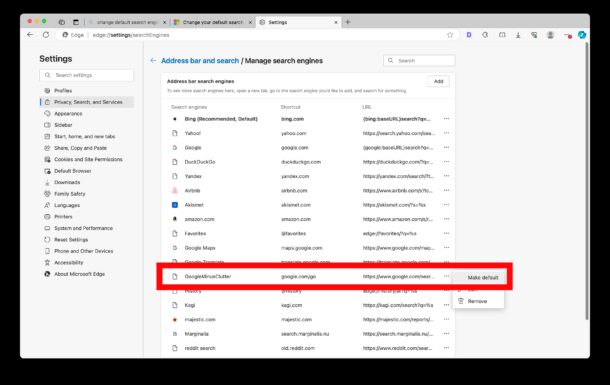Open the downloads toolbar icon
This screenshot has width=610, height=385.
click(518, 35)
